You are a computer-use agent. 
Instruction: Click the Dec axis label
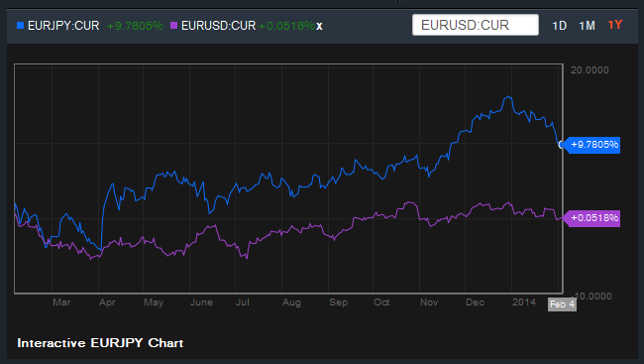(475, 303)
